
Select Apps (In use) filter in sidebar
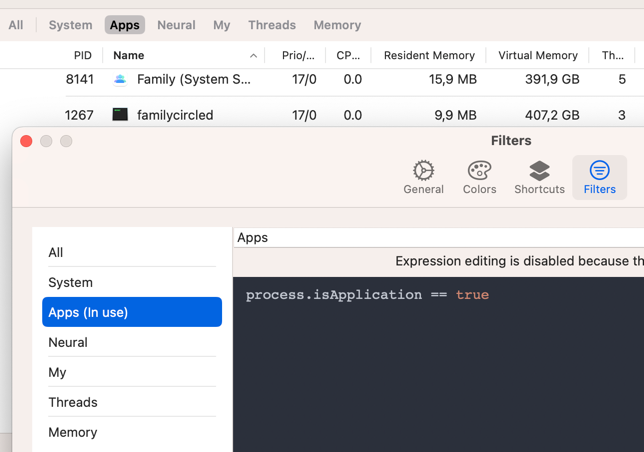click(x=132, y=312)
